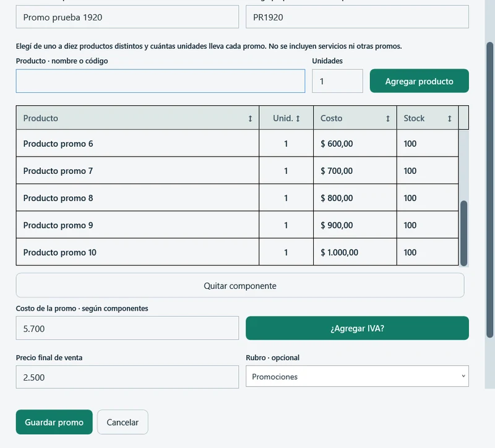Sort by Stock column arrow
Image resolution: width=495 pixels, height=448 pixels.
pos(449,118)
